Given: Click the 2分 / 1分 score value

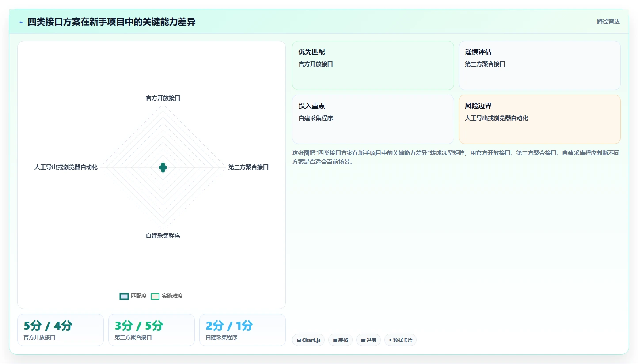Looking at the screenshot, I should (229, 326).
